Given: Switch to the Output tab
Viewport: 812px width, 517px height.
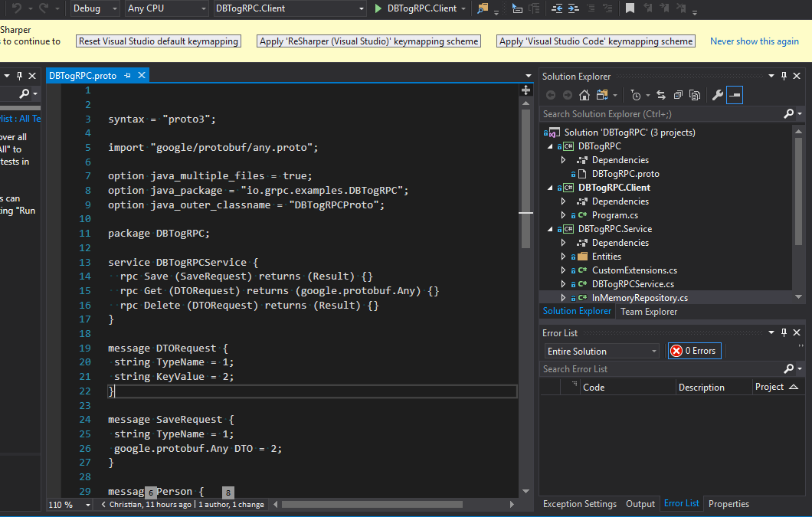Looking at the screenshot, I should (640, 503).
